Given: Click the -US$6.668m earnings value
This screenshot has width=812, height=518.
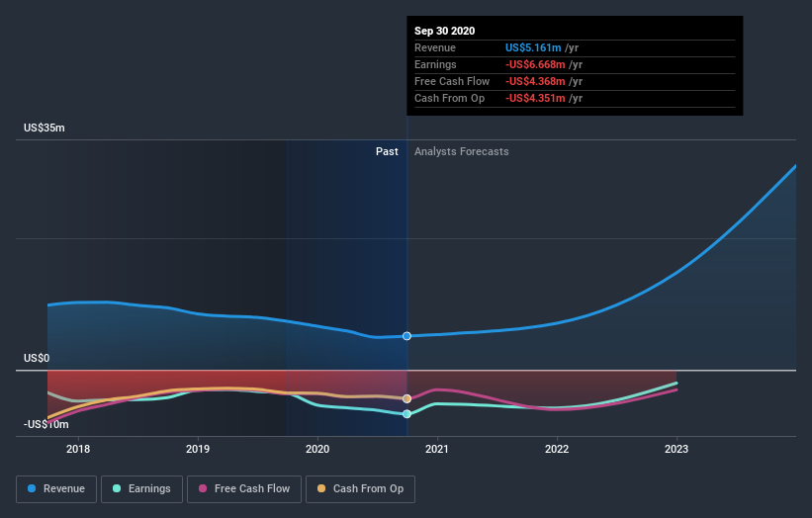Looking at the screenshot, I should (x=535, y=64).
